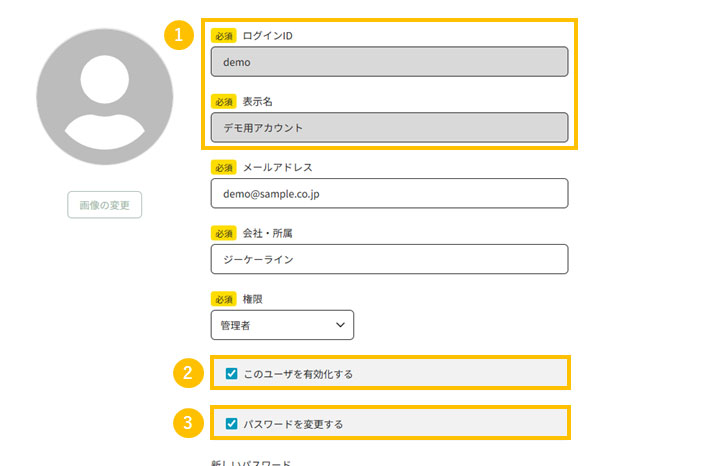
Task: Click the ログインID field containing demo
Action: pyautogui.click(x=389, y=62)
